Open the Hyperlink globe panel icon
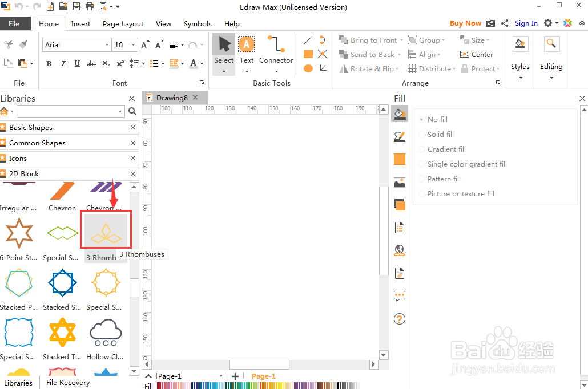Viewport: 588px width, 389px height. 400,250
